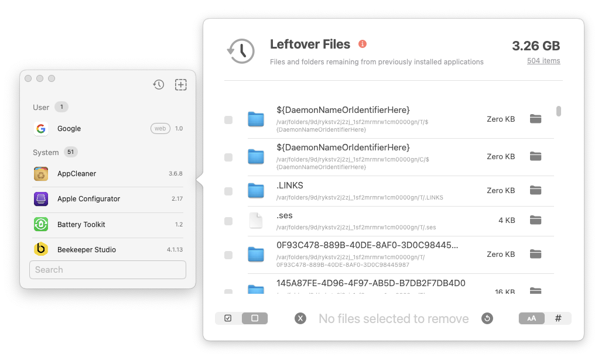Click the drop-target add application icon
The width and height of the screenshot is (605, 364).
pos(181,85)
